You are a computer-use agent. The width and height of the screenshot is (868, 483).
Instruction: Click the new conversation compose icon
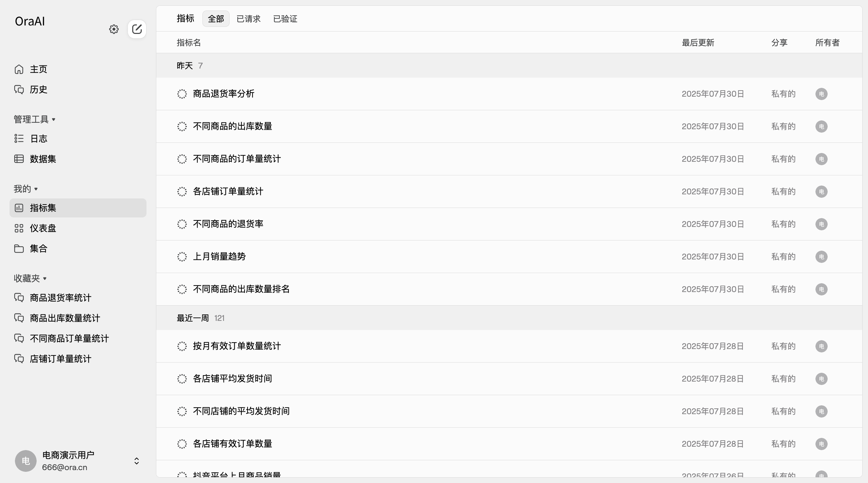click(x=137, y=29)
